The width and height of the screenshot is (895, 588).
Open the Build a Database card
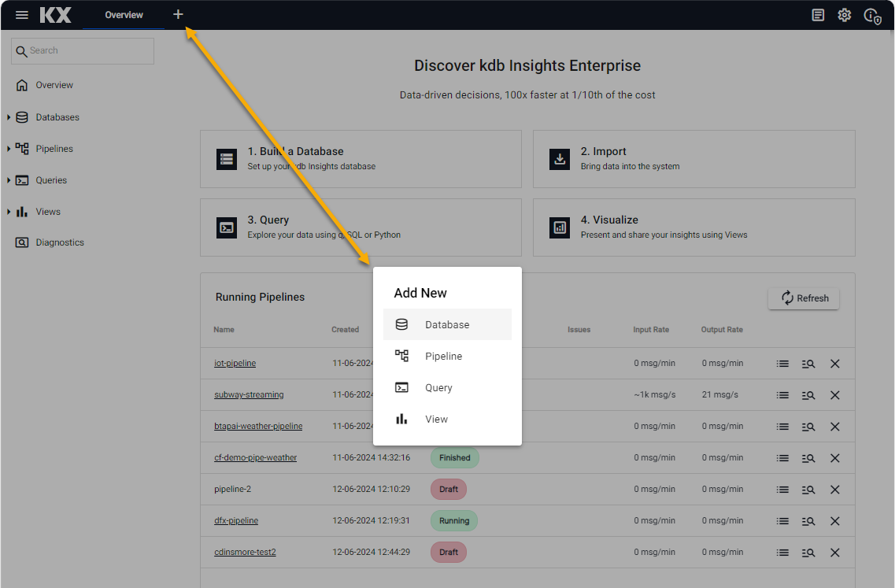tap(361, 159)
